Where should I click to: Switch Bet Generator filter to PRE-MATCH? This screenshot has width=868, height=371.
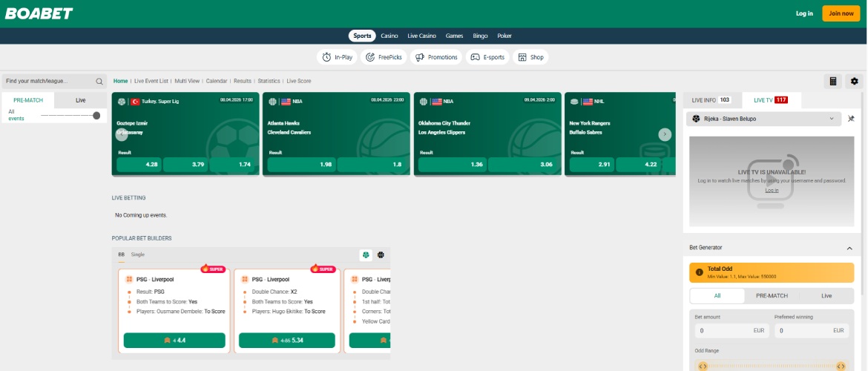coord(772,295)
